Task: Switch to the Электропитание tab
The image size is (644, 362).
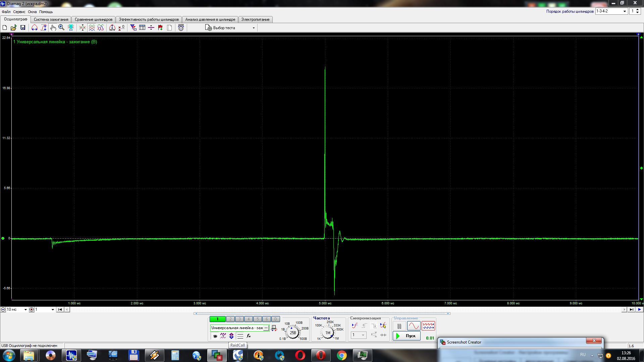Action: [x=256, y=19]
